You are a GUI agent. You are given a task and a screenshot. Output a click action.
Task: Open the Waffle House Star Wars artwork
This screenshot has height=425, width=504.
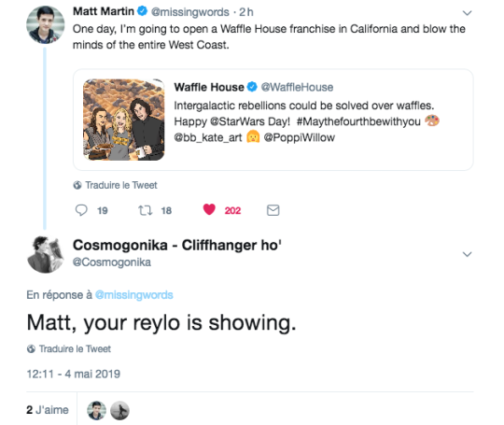[124, 120]
